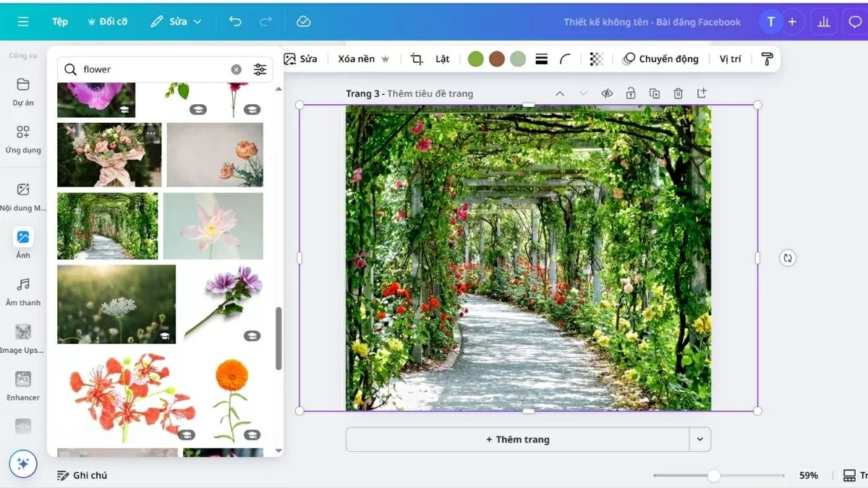Open search filters for flower results
This screenshot has width=868, height=488.
[260, 69]
